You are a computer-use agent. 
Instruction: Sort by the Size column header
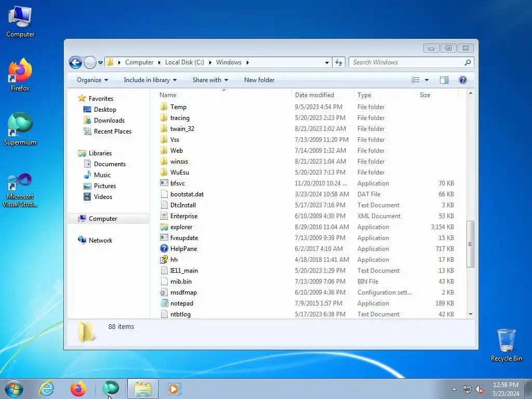(x=425, y=95)
